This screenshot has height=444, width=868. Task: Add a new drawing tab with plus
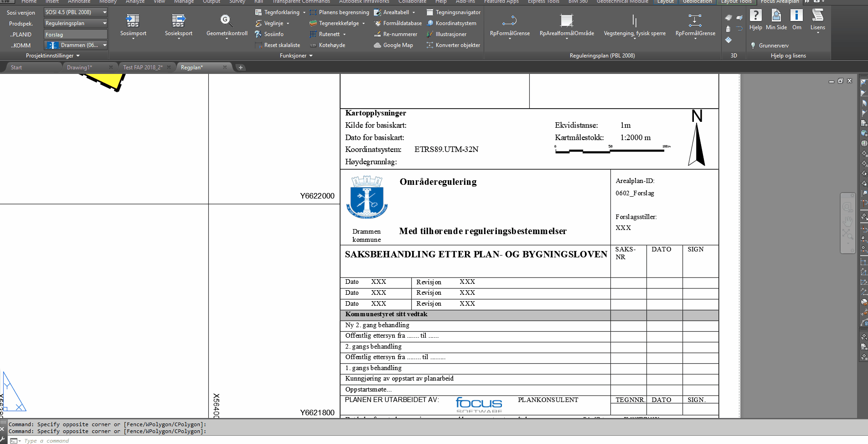(x=241, y=68)
